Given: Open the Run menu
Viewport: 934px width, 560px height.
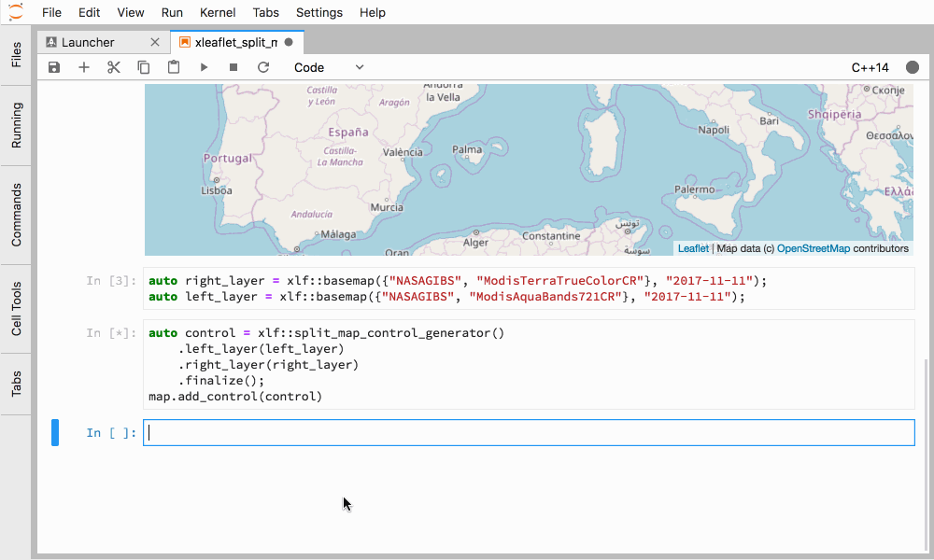Looking at the screenshot, I should [172, 12].
